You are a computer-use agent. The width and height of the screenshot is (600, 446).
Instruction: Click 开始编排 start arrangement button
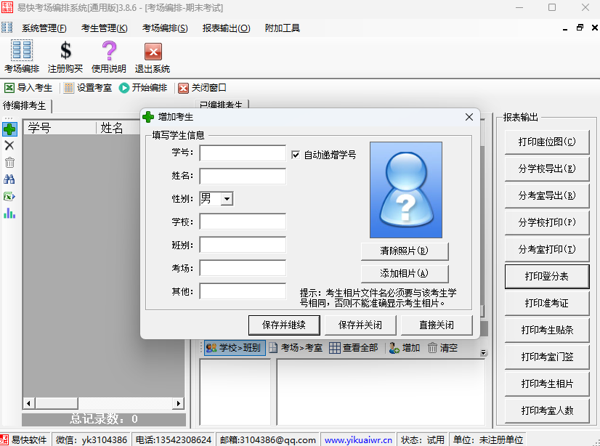point(143,87)
